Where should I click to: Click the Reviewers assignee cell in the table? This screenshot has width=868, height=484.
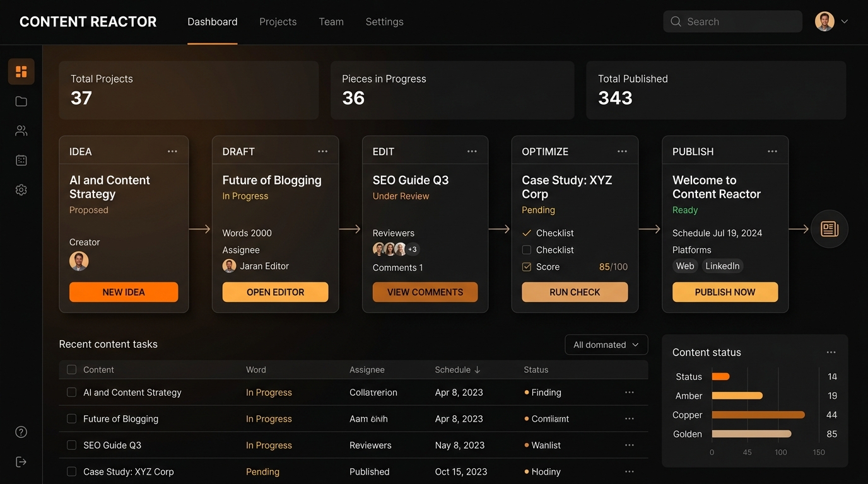(x=370, y=445)
